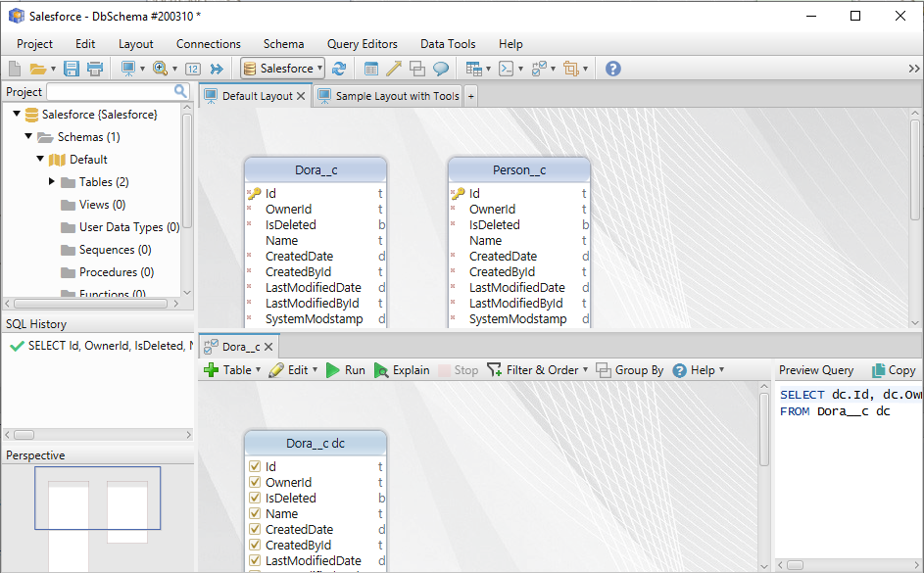924x573 pixels.
Task: Expand the Tables (2) tree node
Action: tap(52, 181)
